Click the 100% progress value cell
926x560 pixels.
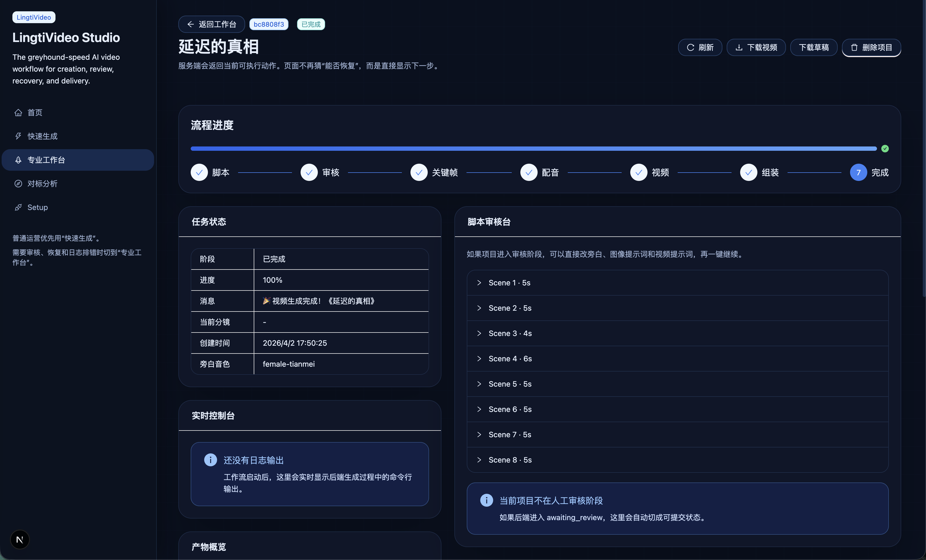[341, 280]
